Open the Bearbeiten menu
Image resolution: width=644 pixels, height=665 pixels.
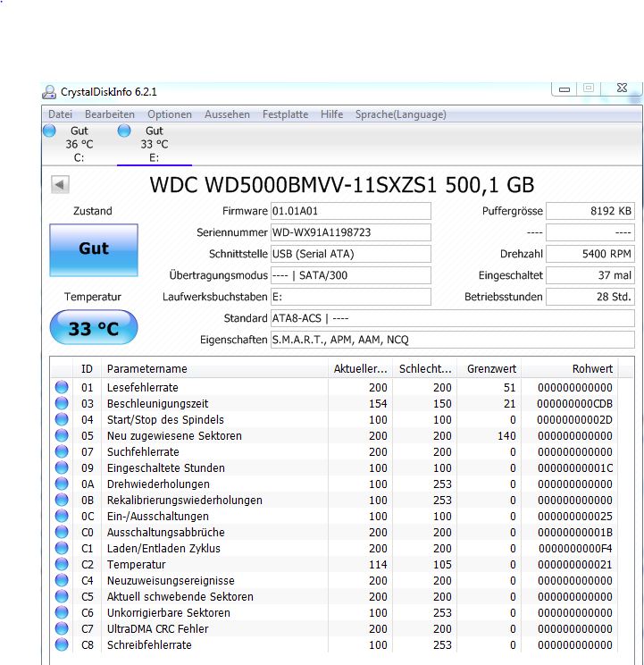(x=110, y=114)
